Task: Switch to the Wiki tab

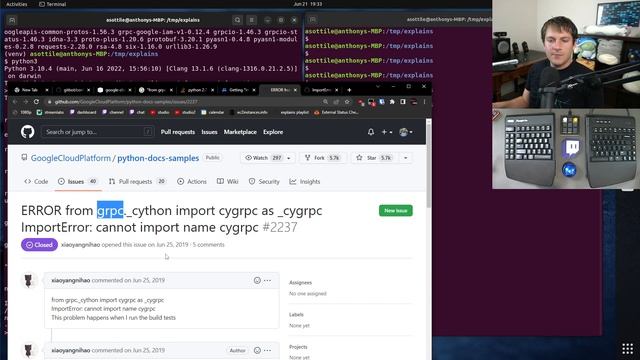Action: point(228,182)
